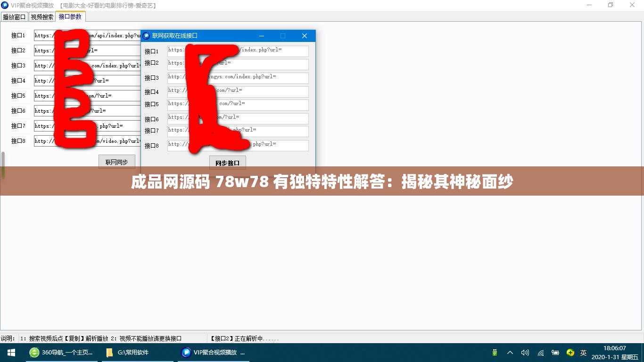Open the Wi-Fi network icon in the tray
The height and width of the screenshot is (362, 644).
pyautogui.click(x=540, y=352)
